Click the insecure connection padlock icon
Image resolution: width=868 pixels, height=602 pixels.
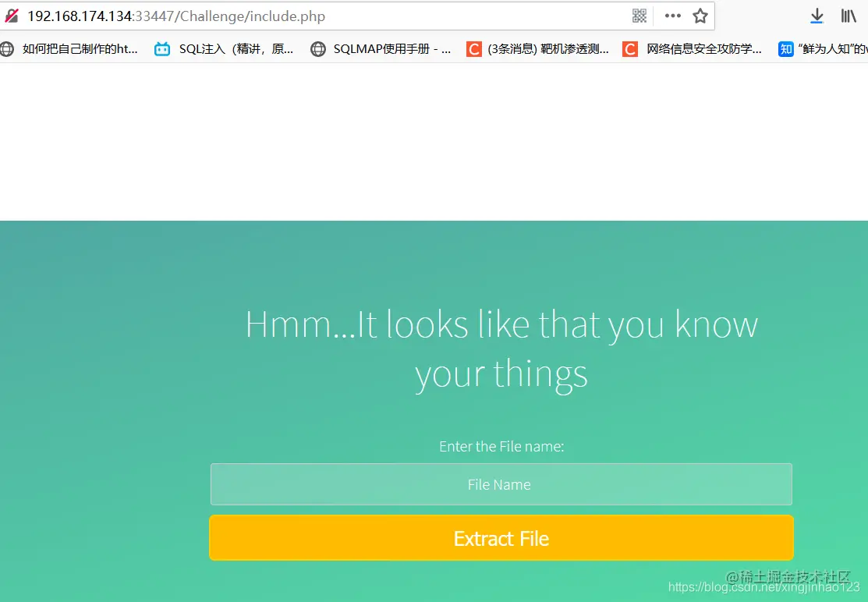click(12, 16)
